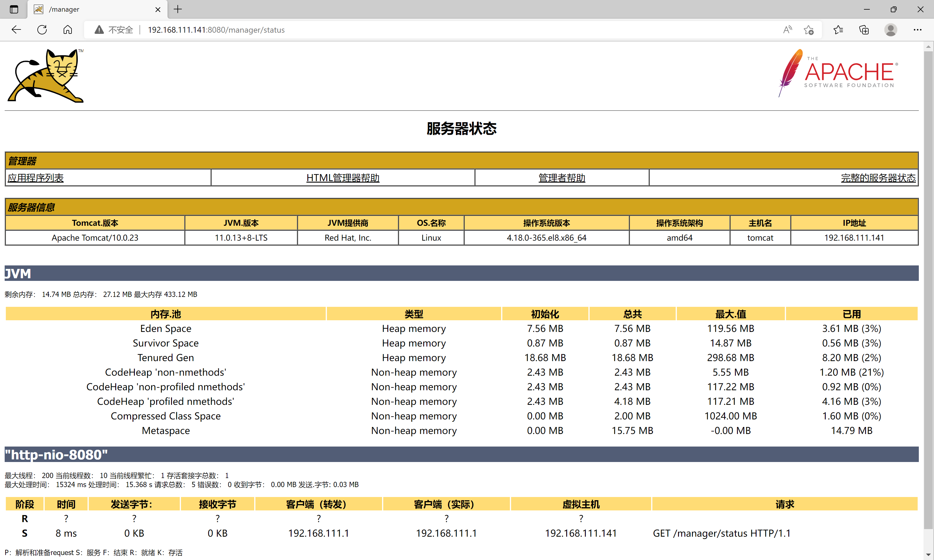The image size is (934, 560).
Task: Click the IP address cell '192.168.111.141'
Action: click(854, 238)
